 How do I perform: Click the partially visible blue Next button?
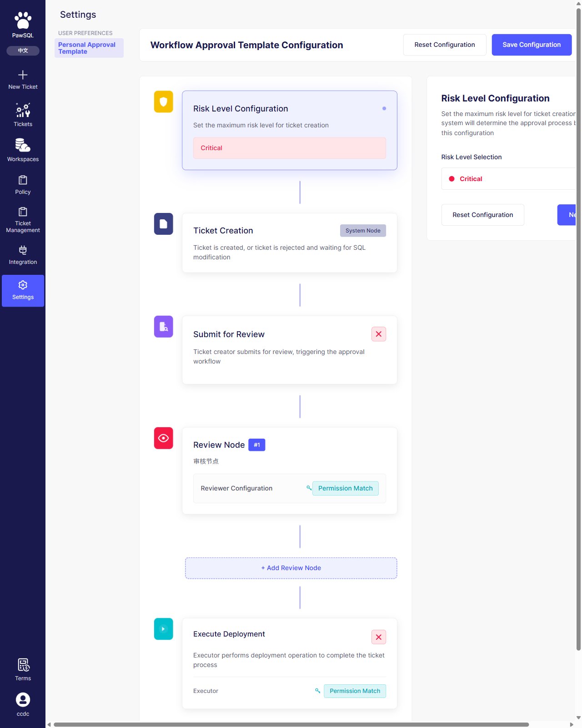(567, 215)
